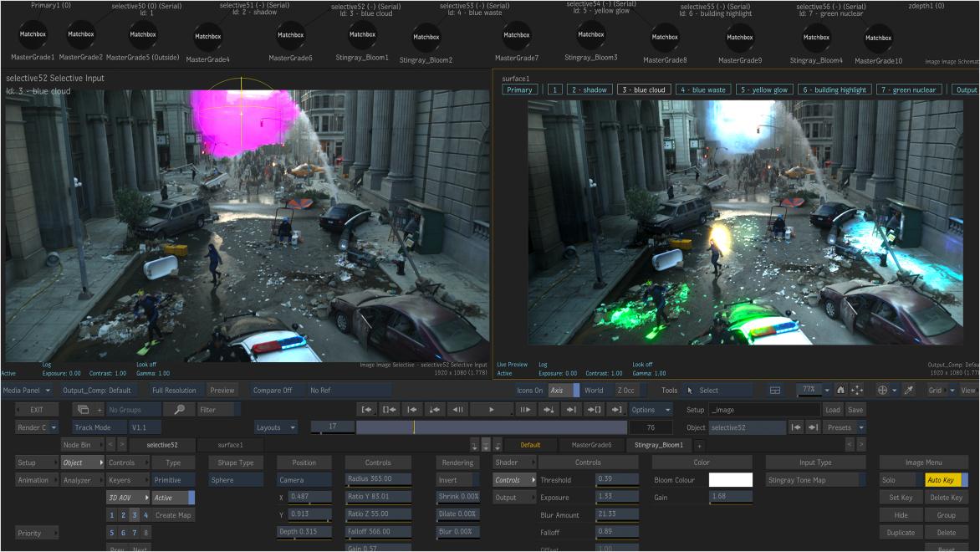
Task: Open the Bloom Colour white swatch
Action: click(731, 480)
